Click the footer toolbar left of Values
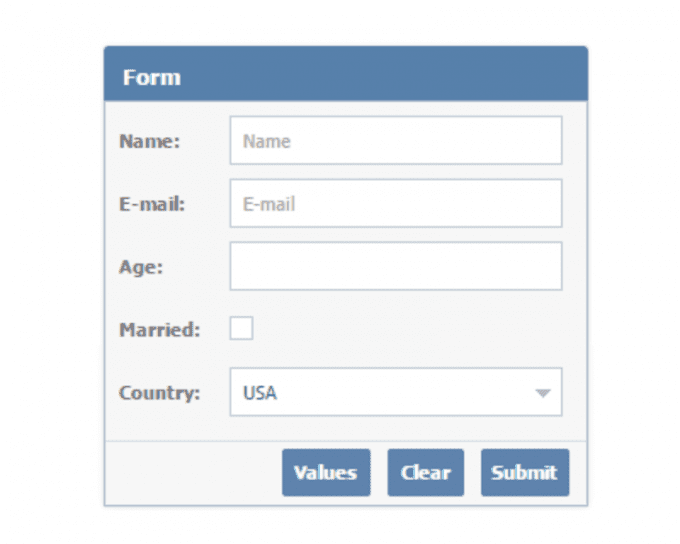The image size is (680, 544). coord(190,473)
